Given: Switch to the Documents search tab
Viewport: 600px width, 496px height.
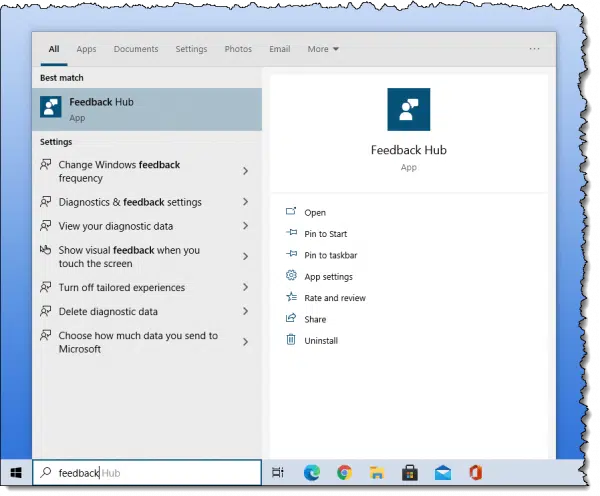Looking at the screenshot, I should (x=136, y=49).
